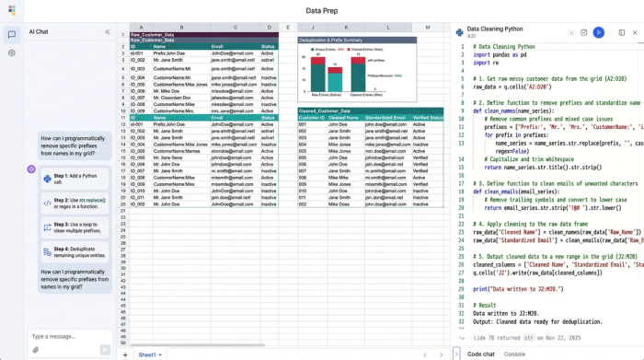
Task: Select column D header
Action: pyautogui.click(x=270, y=28)
